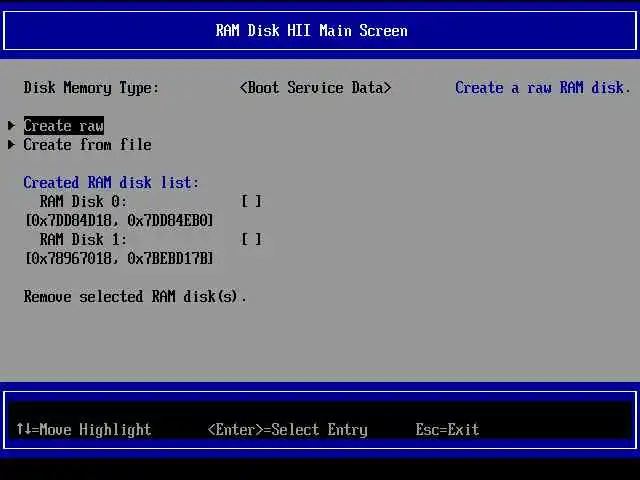Click the Esc=Exit hint
640x480 pixels.
click(447, 429)
